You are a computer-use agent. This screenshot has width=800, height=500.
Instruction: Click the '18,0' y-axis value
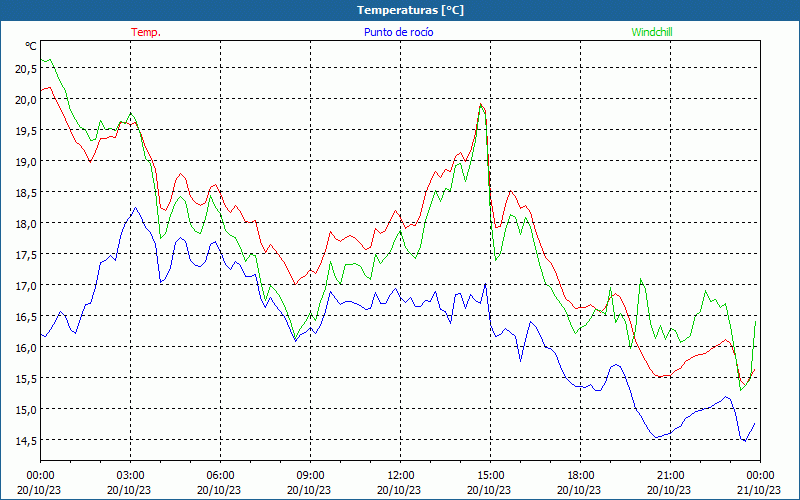click(26, 224)
